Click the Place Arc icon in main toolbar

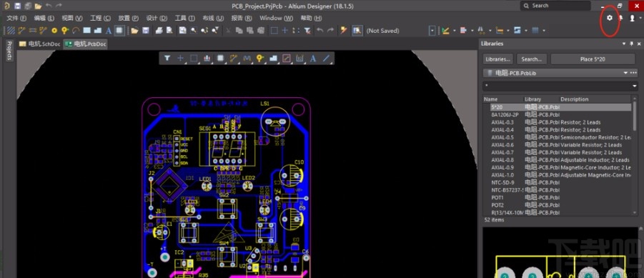pos(76,31)
